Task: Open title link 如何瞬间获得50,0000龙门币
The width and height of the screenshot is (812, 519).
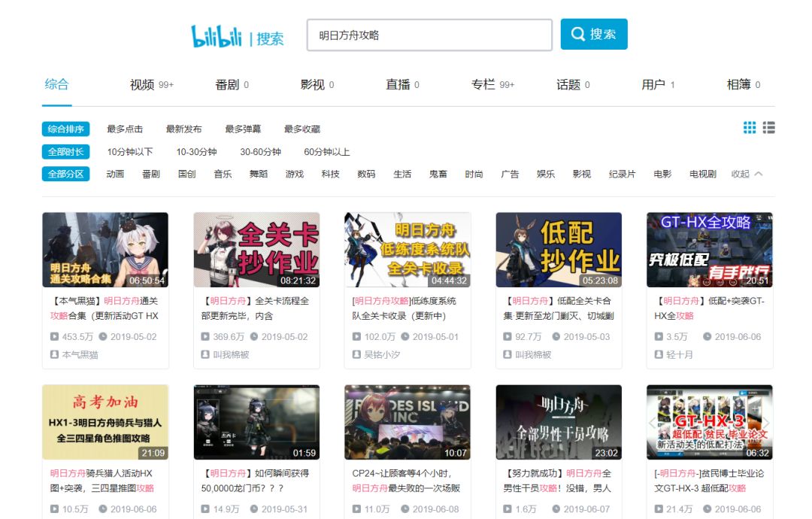Action: [255, 481]
